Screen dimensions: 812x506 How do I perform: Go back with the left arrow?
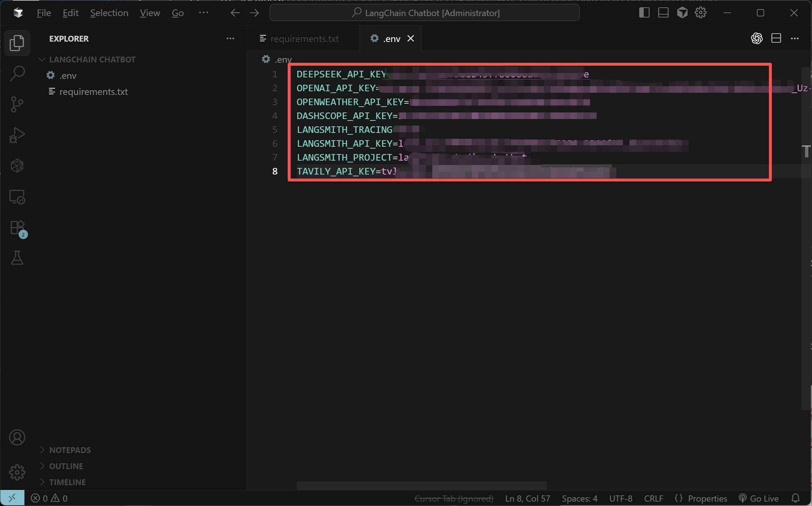pyautogui.click(x=235, y=13)
